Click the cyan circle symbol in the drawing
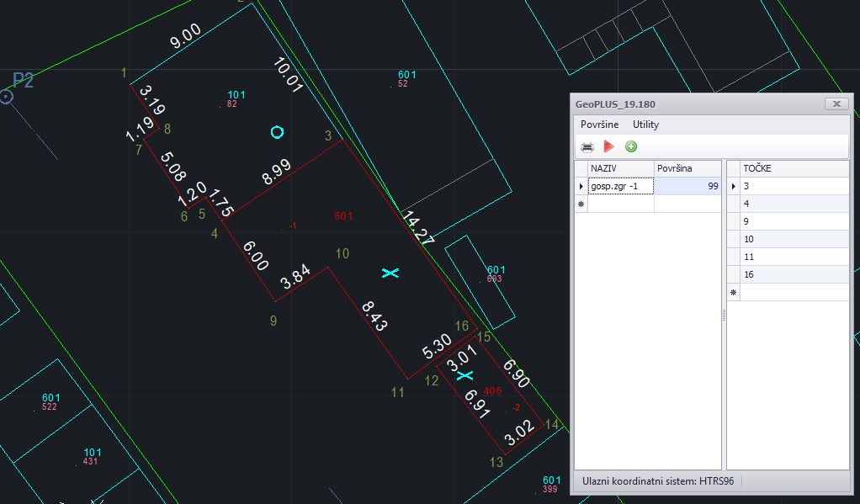Viewport: 860px width, 504px height. coord(278,132)
